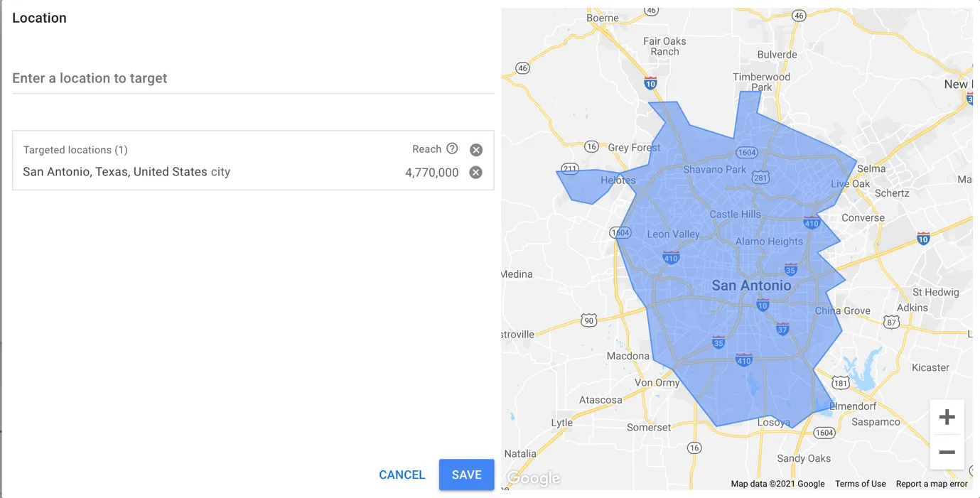Zoom out on the map with minus
Screen dimensions: 980x498
click(947, 452)
